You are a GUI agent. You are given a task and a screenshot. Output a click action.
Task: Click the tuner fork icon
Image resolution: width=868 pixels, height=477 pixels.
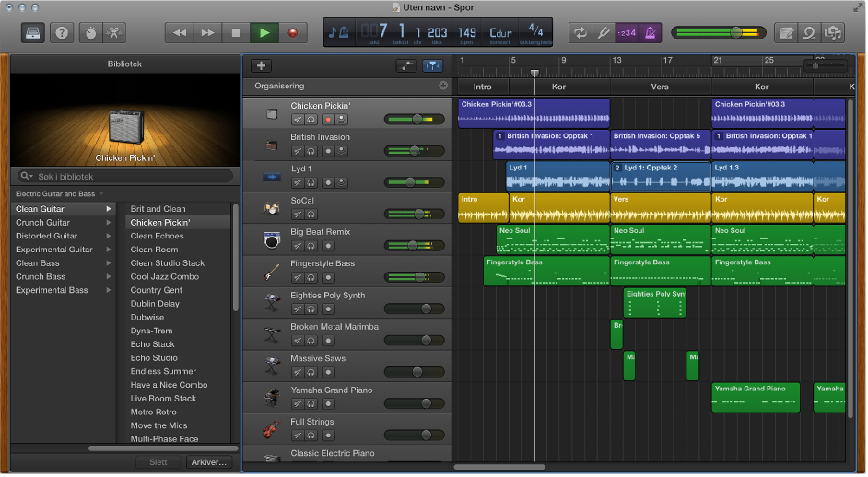[603, 32]
